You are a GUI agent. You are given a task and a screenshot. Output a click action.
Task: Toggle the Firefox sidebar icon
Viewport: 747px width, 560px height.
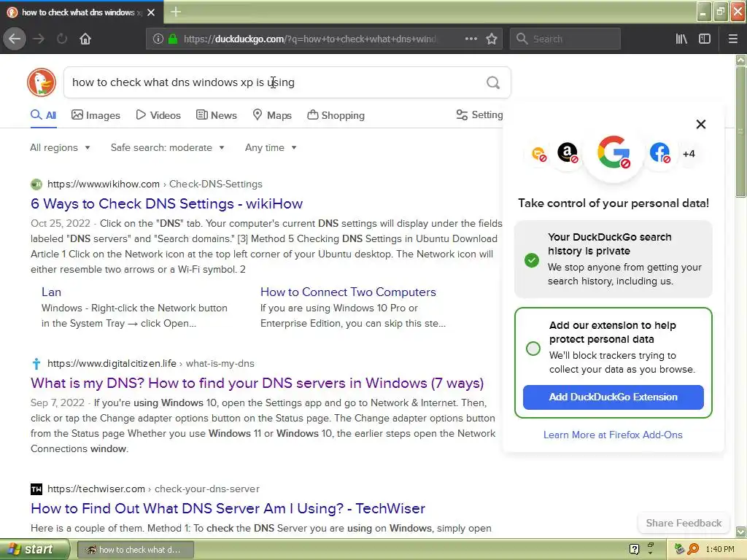pyautogui.click(x=705, y=39)
